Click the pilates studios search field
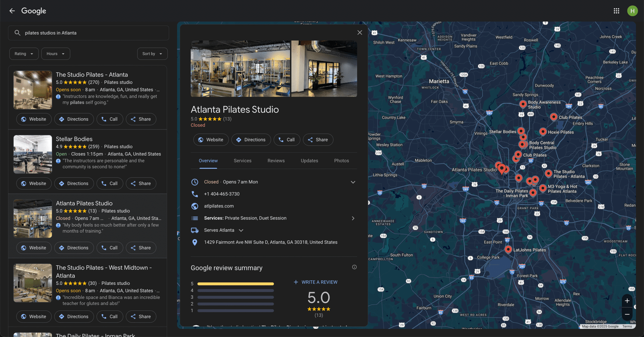Image resolution: width=644 pixels, height=337 pixels. (89, 33)
